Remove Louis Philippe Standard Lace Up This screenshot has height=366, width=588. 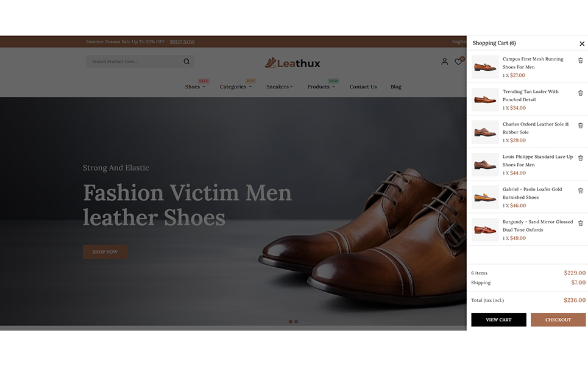(x=580, y=158)
